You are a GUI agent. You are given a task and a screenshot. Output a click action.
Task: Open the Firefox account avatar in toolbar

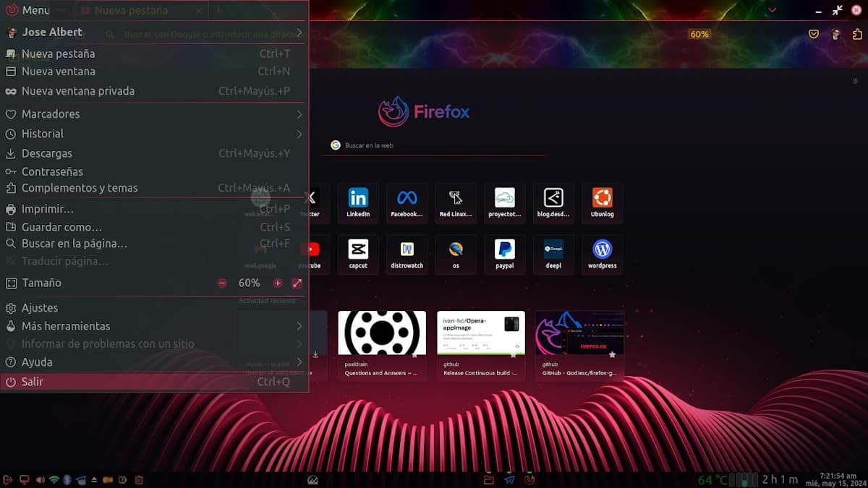point(835,34)
